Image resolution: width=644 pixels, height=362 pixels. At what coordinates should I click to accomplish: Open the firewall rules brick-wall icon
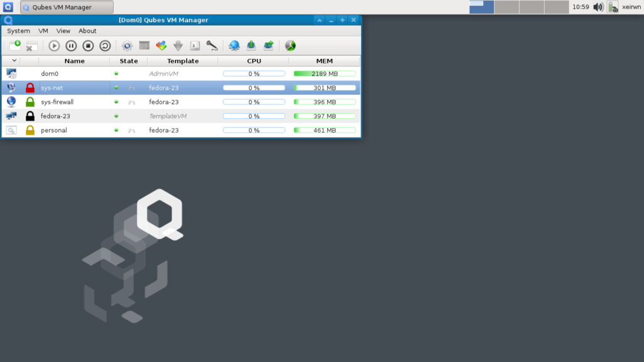[x=144, y=45]
